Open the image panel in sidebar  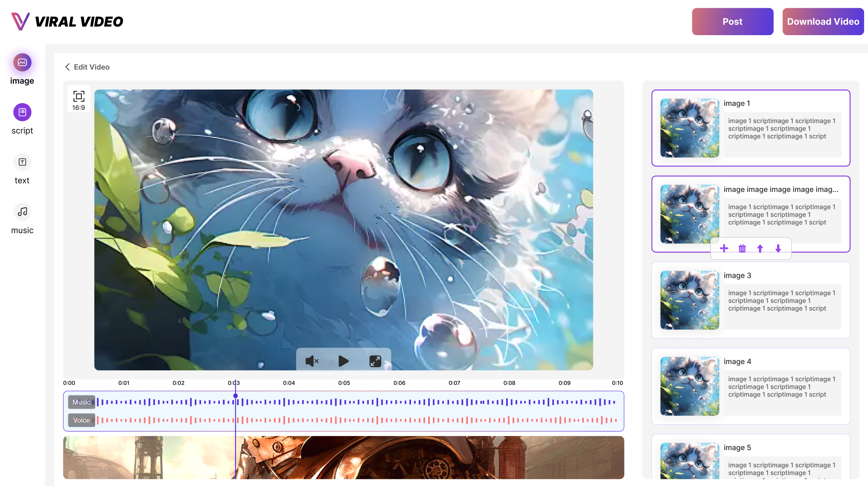point(22,63)
